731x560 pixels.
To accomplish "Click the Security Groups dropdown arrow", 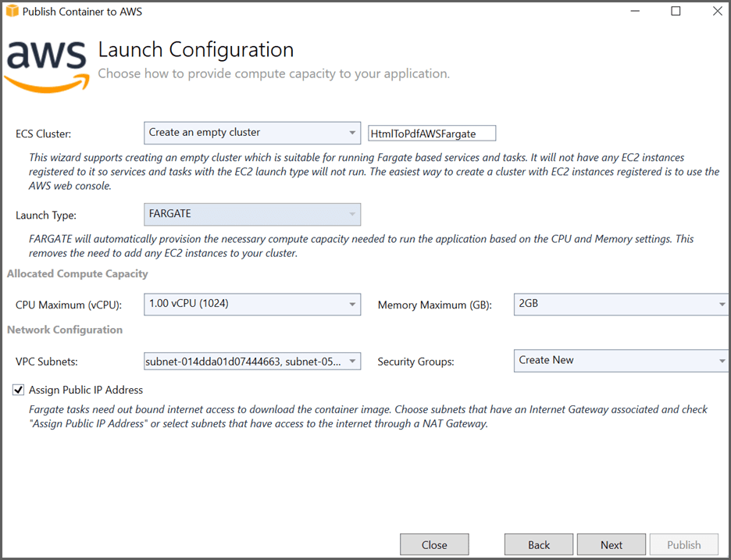I will (x=722, y=361).
